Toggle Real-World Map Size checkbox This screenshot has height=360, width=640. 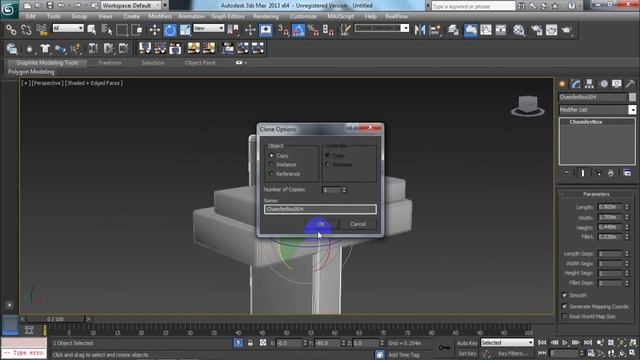tap(564, 316)
